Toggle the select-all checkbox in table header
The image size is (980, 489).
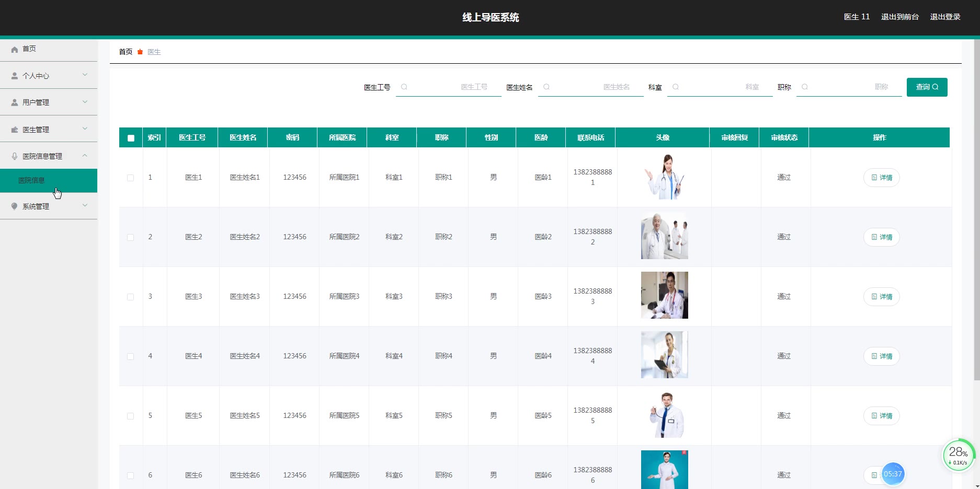pyautogui.click(x=131, y=138)
